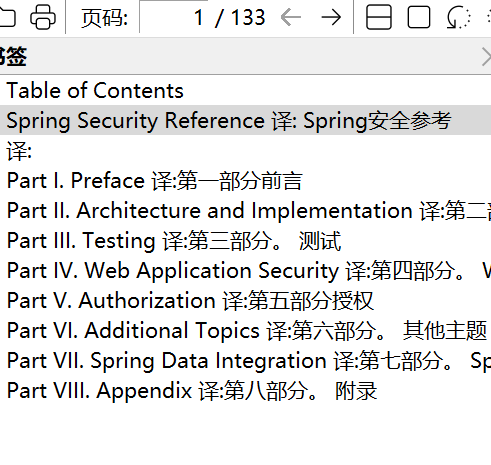This screenshot has width=491, height=465.
Task: Jump to Part VII. Spring Data Integration
Action: (x=249, y=361)
